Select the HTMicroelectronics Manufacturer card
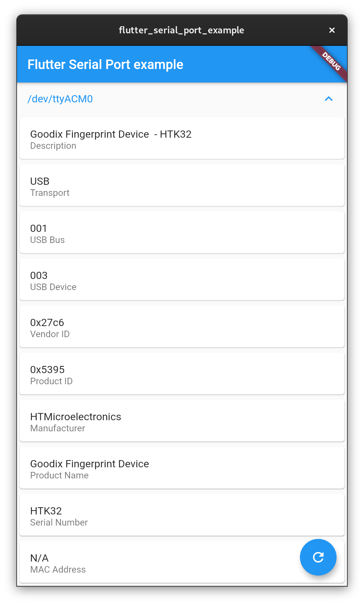The image size is (364, 605). [182, 421]
